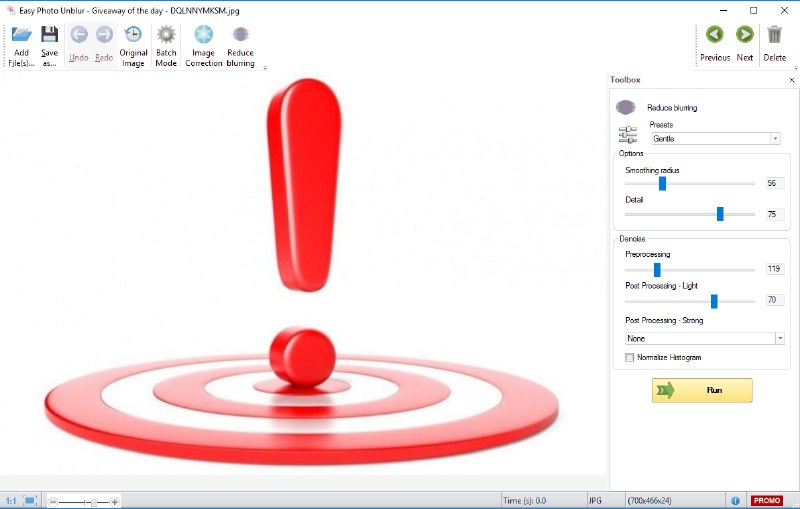
Task: Open Add File(s) dialog
Action: coord(21,46)
